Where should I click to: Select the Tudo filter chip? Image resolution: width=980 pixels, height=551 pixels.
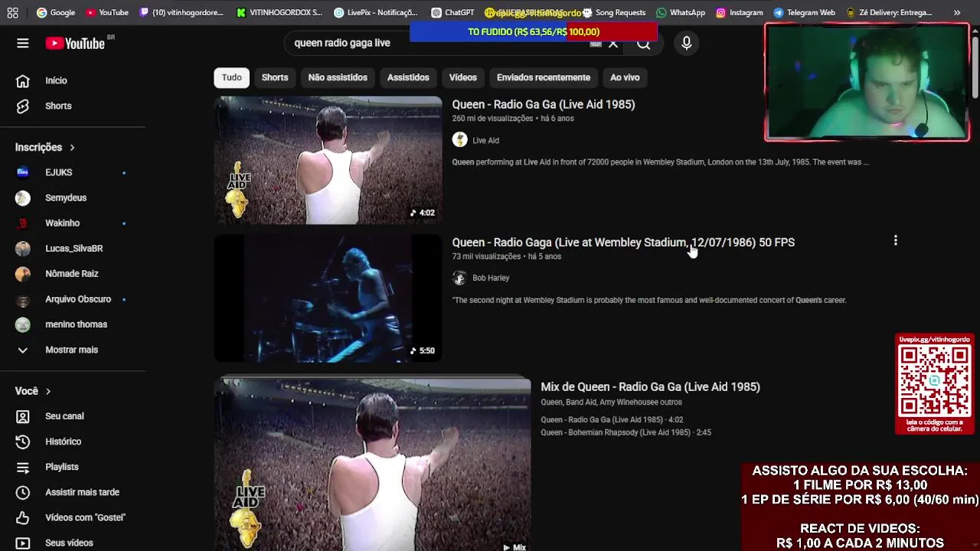click(x=231, y=77)
